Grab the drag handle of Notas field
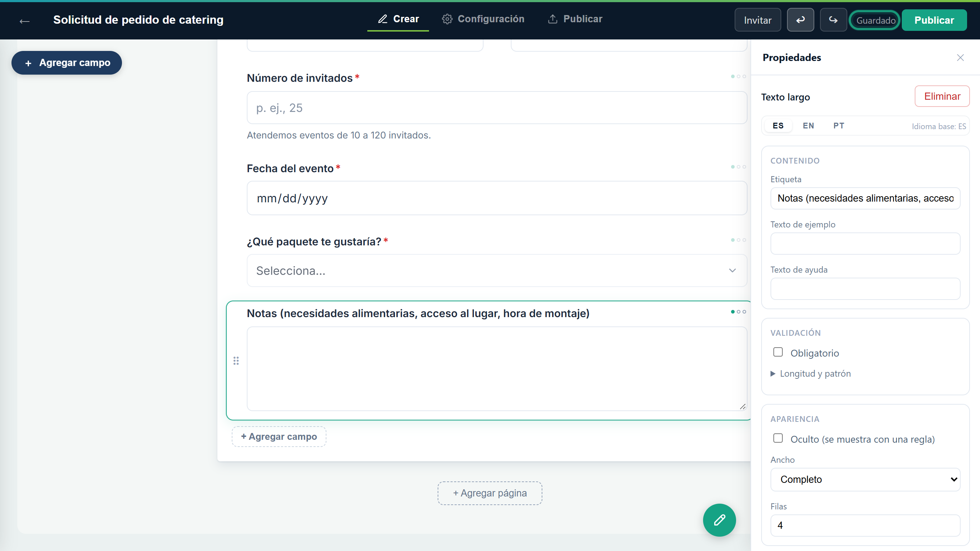The image size is (980, 551). point(236,361)
